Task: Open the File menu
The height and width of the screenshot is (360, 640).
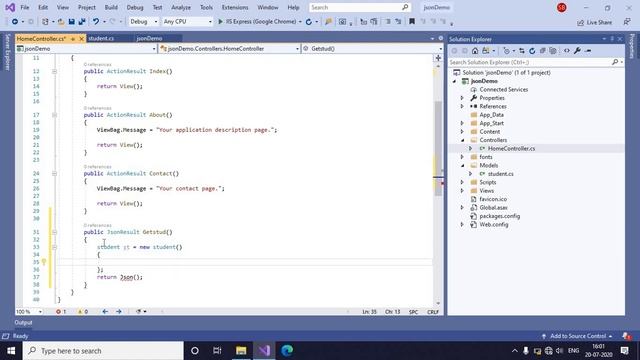Action: [x=24, y=7]
